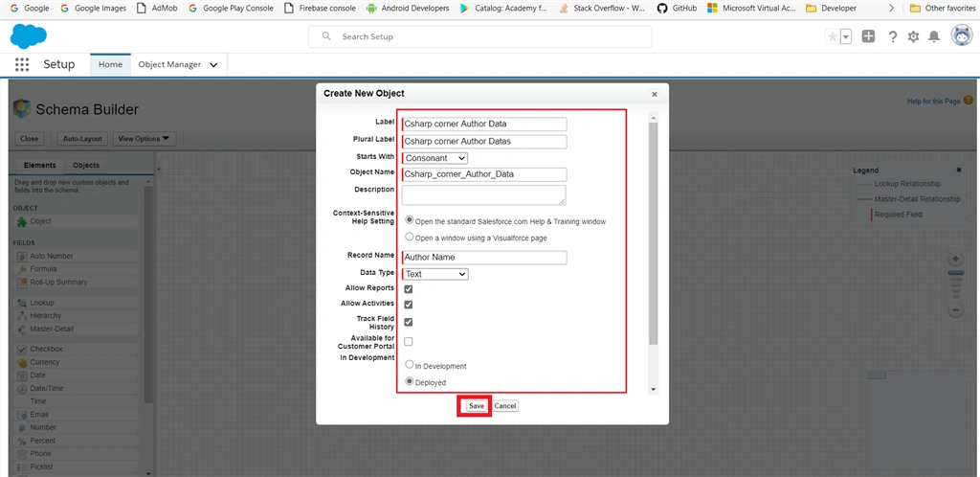Enable Available for Customer Portal checkbox
980x477 pixels.
pyautogui.click(x=408, y=341)
